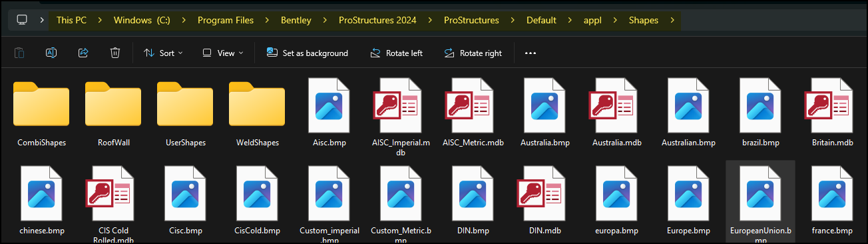Expand chevron after Bentley breadcrumb
Image resolution: width=868 pixels, height=244 pixels.
click(325, 20)
